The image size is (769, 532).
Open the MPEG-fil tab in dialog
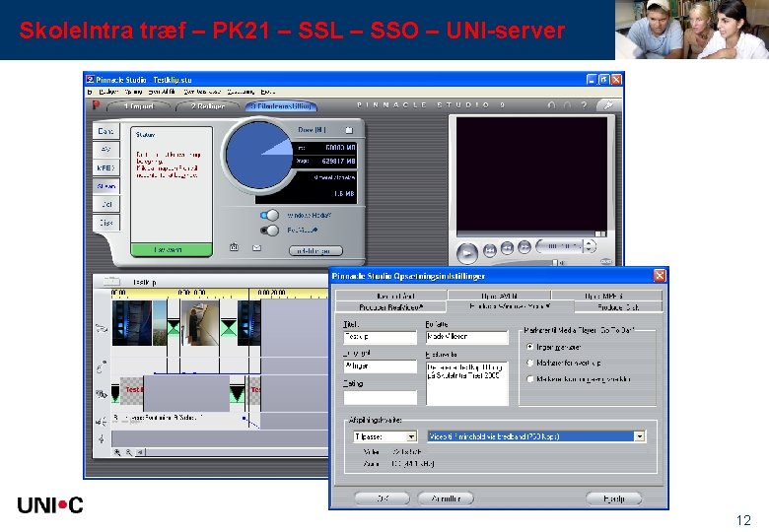click(606, 296)
